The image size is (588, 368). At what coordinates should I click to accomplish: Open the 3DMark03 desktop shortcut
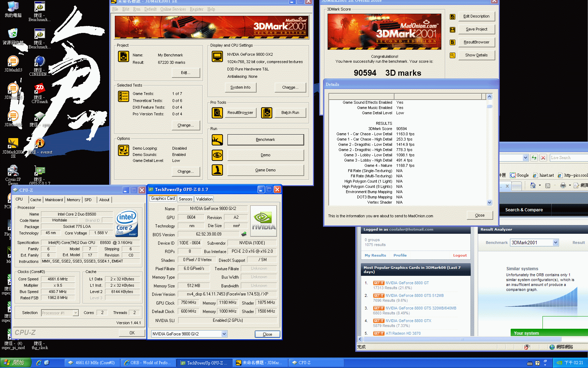click(13, 63)
